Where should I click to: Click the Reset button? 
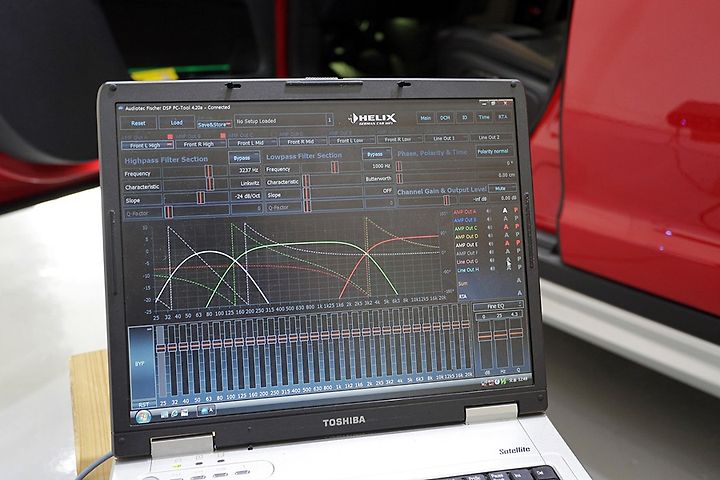click(138, 123)
